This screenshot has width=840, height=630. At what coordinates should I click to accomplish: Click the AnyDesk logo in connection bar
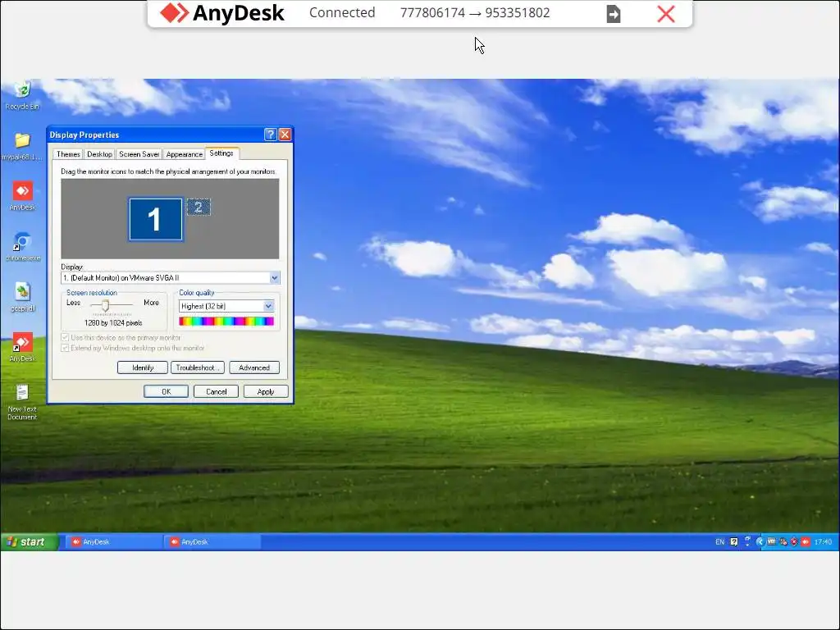(222, 13)
